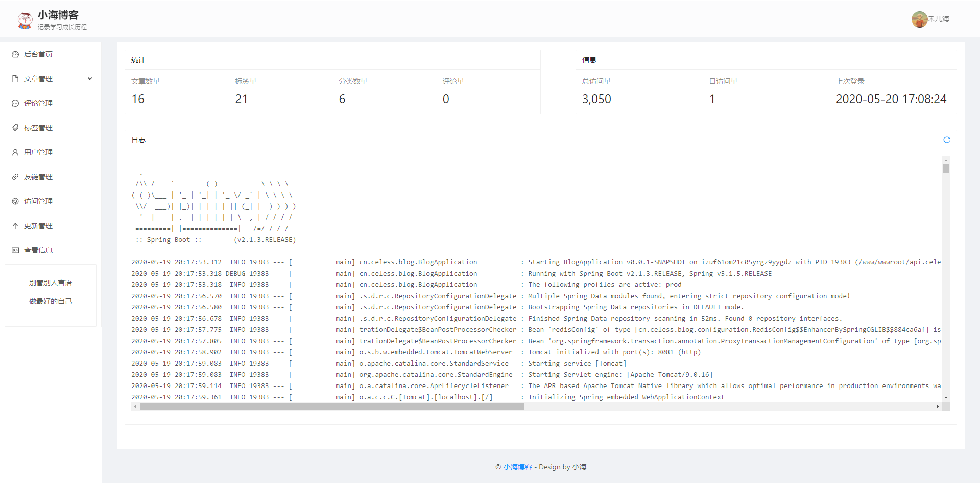
Task: Click the user avatar in the header
Action: [x=919, y=19]
